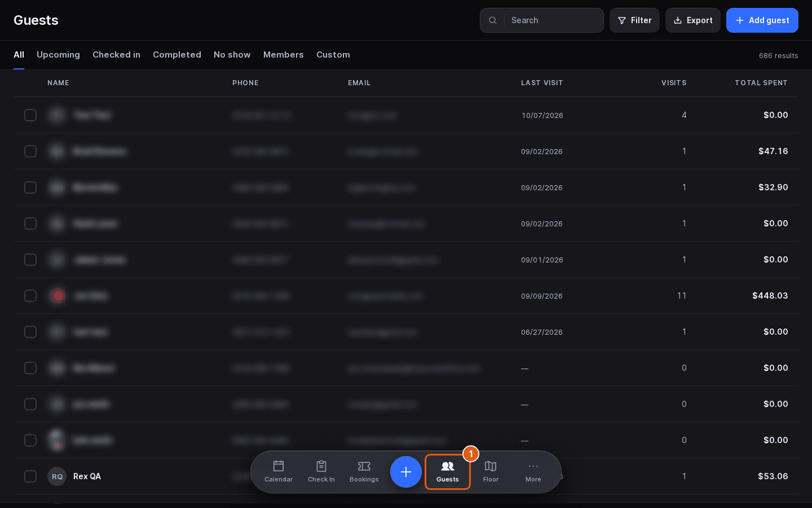Viewport: 812px width, 508px height.
Task: Add a new guest
Action: [x=762, y=20]
